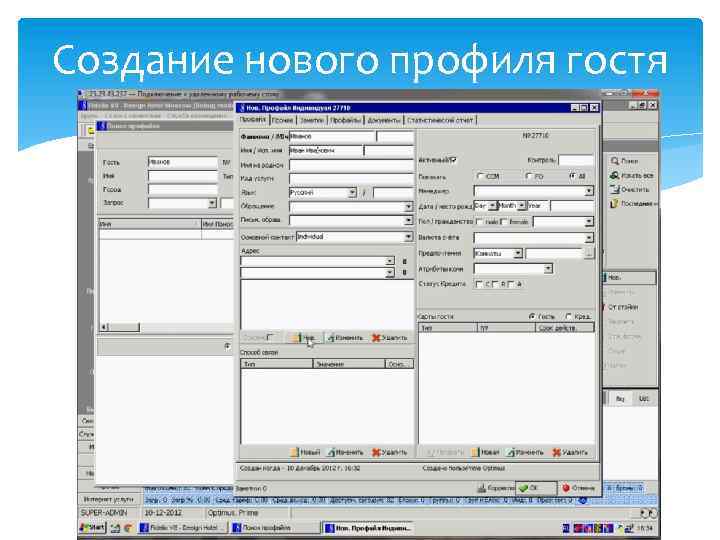
Task: Click the Контроль input field
Action: (x=576, y=160)
